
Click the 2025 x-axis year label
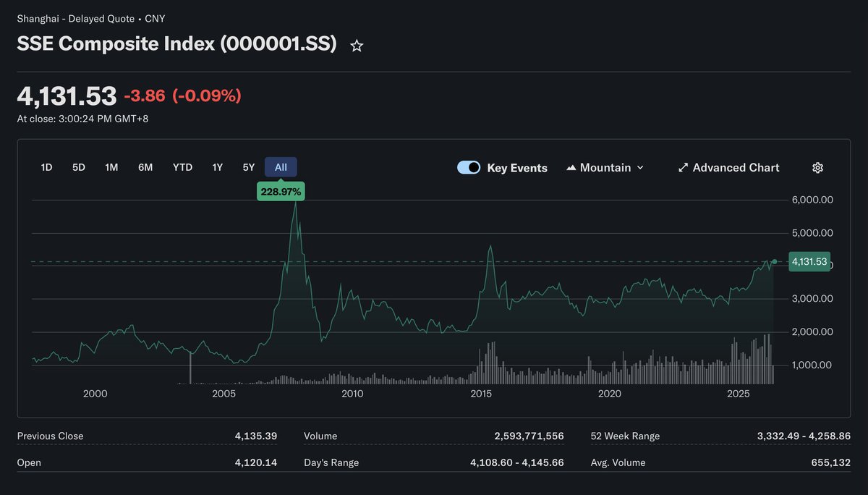[739, 394]
